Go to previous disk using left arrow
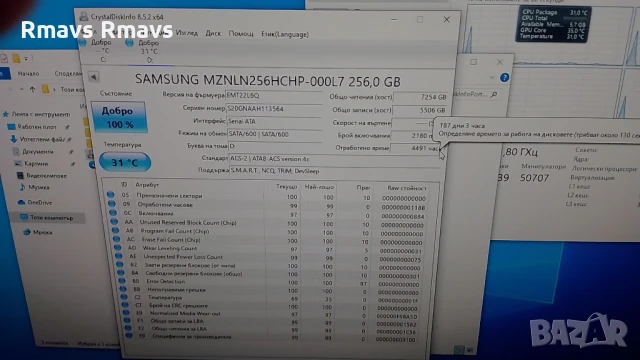Image resolution: width=640 pixels, height=360 pixels. pyautogui.click(x=93, y=77)
